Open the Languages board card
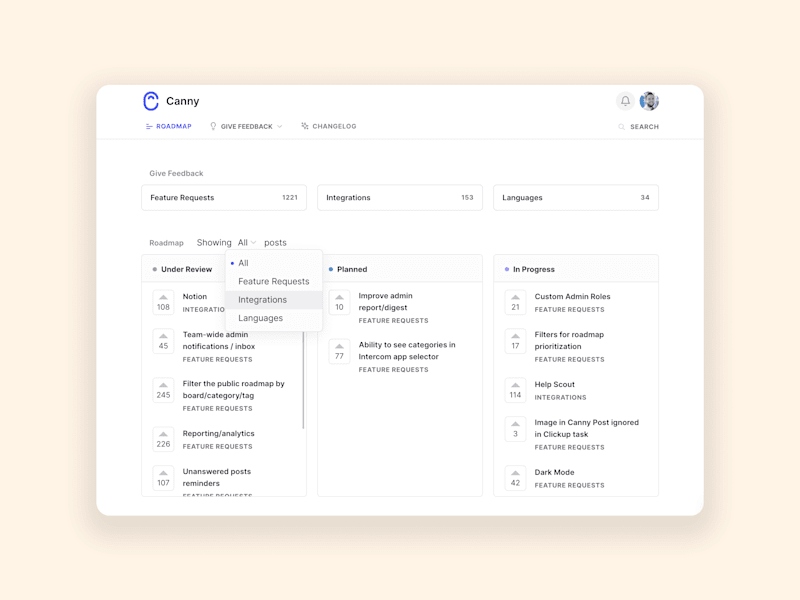Screen dimensions: 800x600 point(576,197)
